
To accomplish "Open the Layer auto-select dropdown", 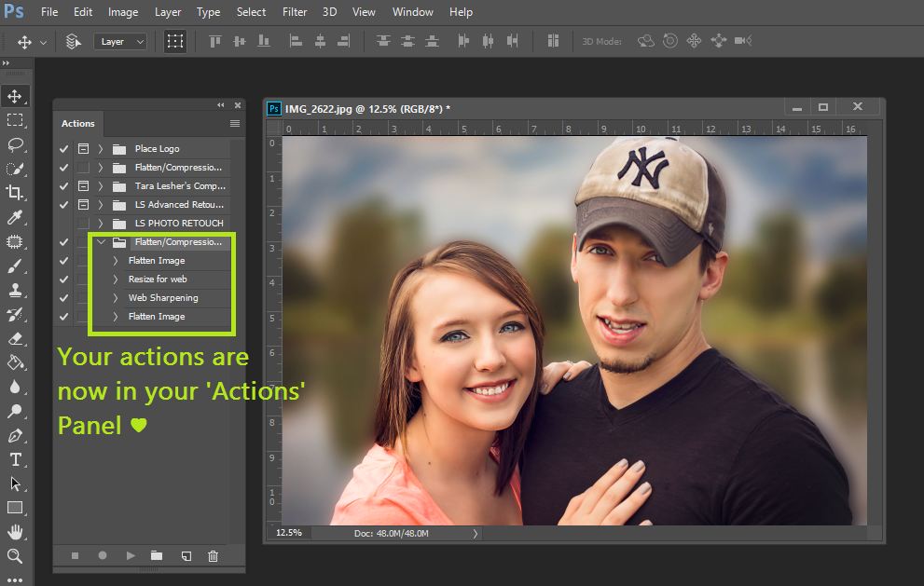I will [120, 42].
